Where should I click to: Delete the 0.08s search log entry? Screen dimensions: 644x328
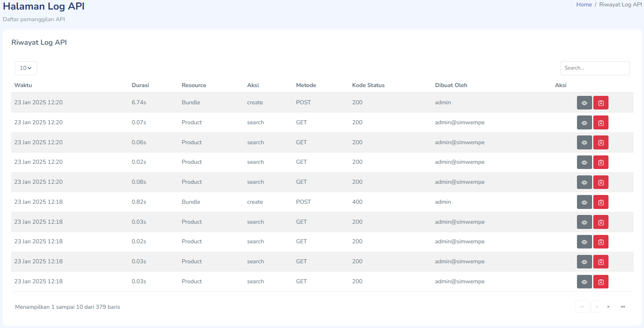[601, 182]
